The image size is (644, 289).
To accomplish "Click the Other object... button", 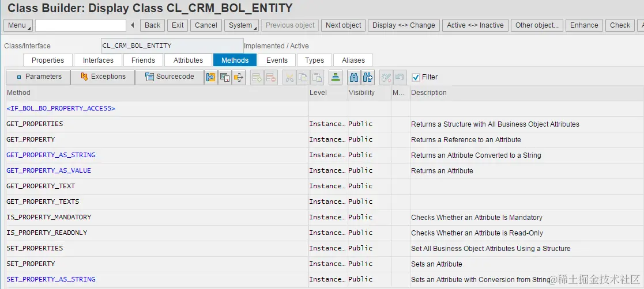I will [x=537, y=25].
